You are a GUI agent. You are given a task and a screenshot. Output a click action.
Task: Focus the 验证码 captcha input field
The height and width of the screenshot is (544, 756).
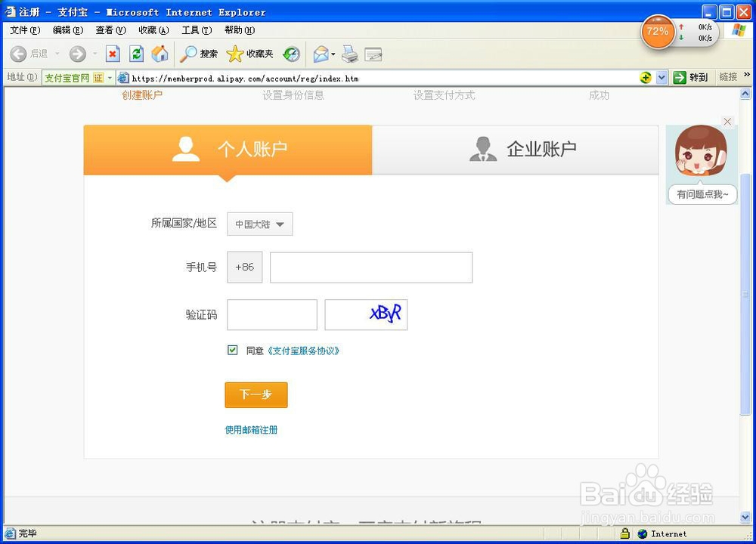272,314
